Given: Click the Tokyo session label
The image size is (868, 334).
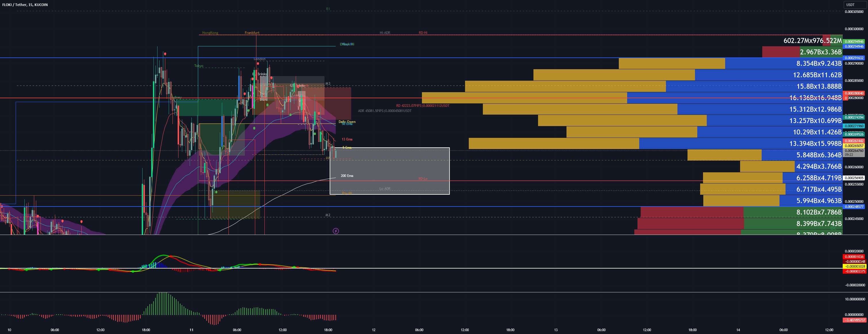Looking at the screenshot, I should click(199, 66).
